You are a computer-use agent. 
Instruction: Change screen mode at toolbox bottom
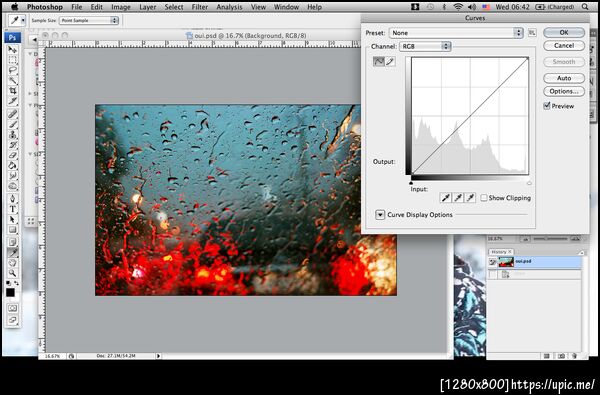[x=12, y=320]
